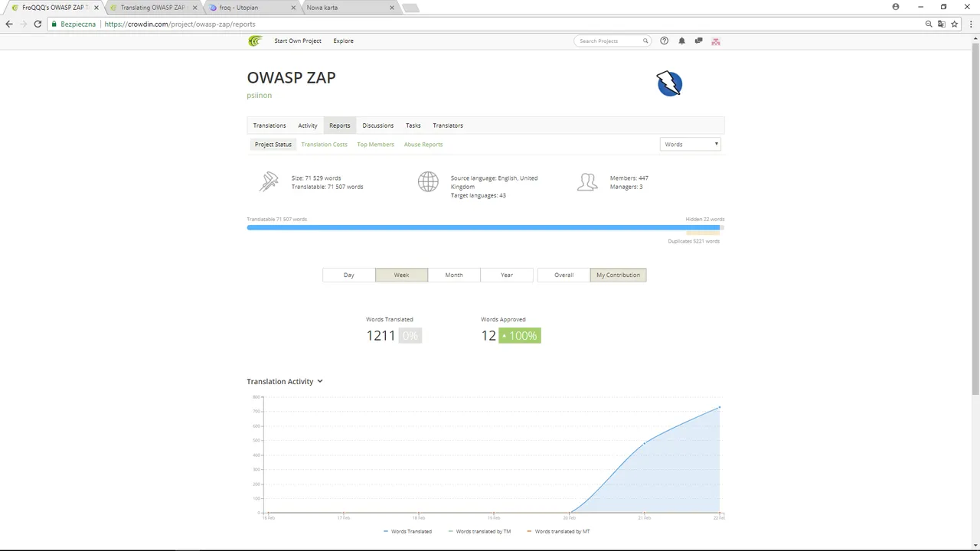The width and height of the screenshot is (980, 551).
Task: Select the Day period toggle
Action: [349, 275]
